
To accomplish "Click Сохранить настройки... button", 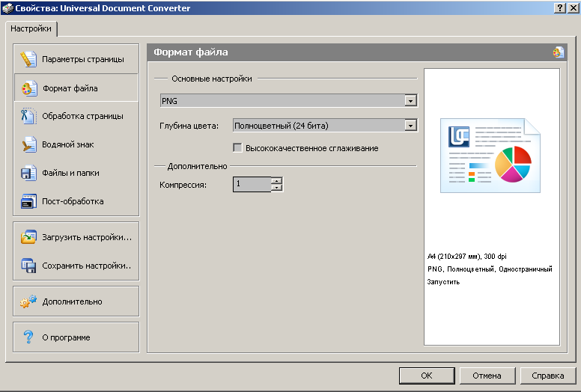I will pyautogui.click(x=76, y=266).
